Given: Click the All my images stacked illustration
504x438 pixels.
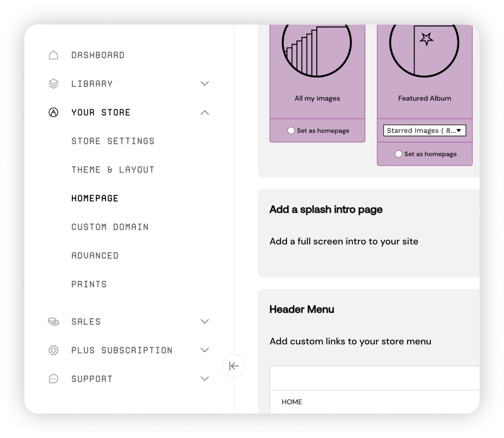Looking at the screenshot, I should [317, 50].
